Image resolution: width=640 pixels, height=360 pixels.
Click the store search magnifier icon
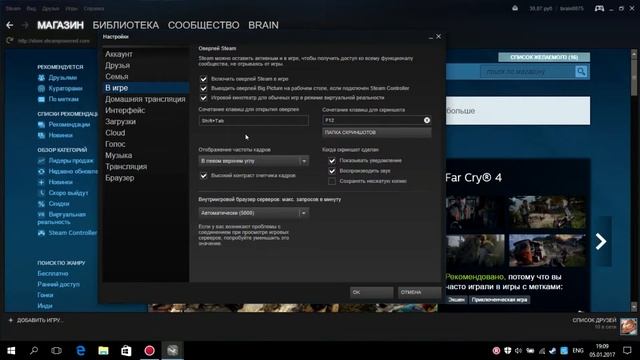pyautogui.click(x=581, y=72)
